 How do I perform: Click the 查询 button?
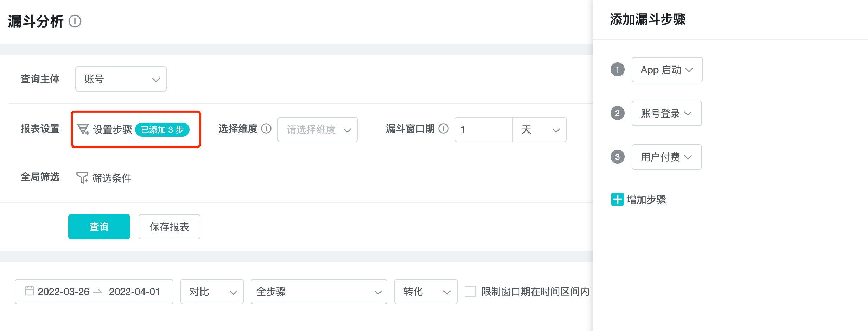tap(99, 227)
